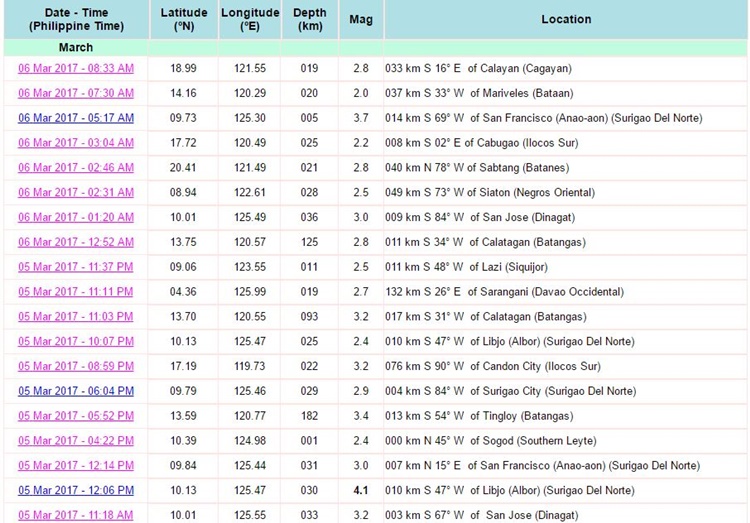Select the 093 depth value

pos(309,317)
